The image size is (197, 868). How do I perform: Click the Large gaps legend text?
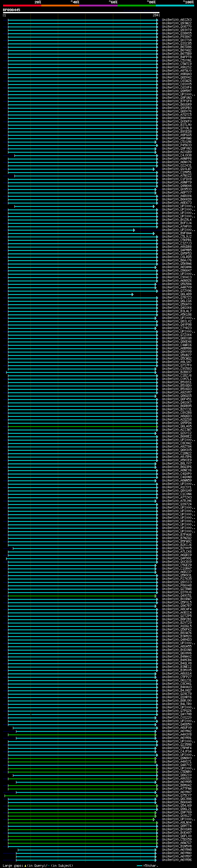(x=38, y=865)
